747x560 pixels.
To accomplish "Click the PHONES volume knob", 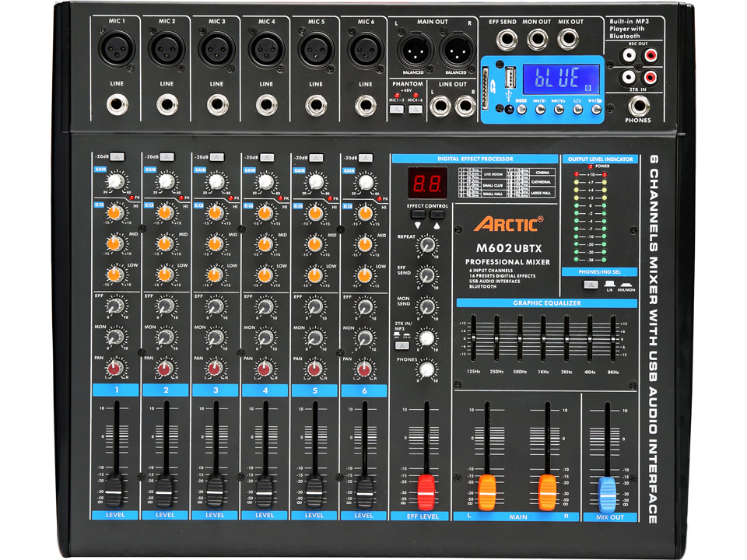I will coord(427,369).
